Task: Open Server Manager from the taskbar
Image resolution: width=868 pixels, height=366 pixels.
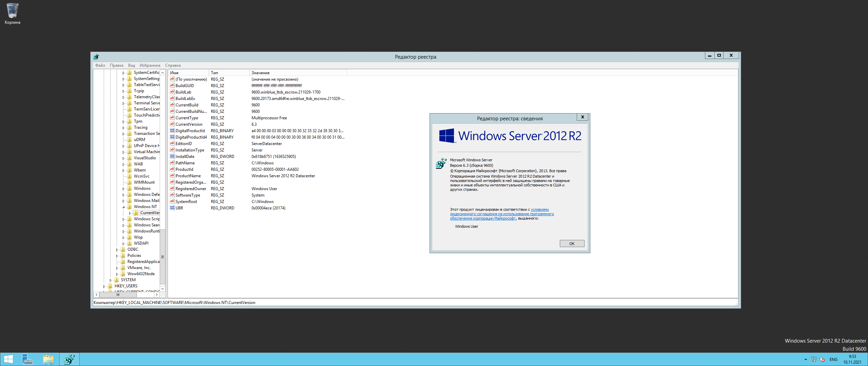Action: tap(27, 359)
